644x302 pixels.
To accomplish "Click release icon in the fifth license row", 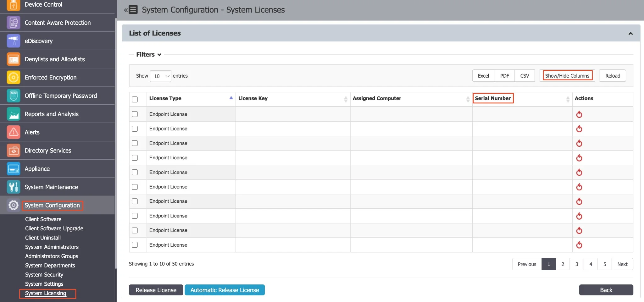I will [579, 172].
